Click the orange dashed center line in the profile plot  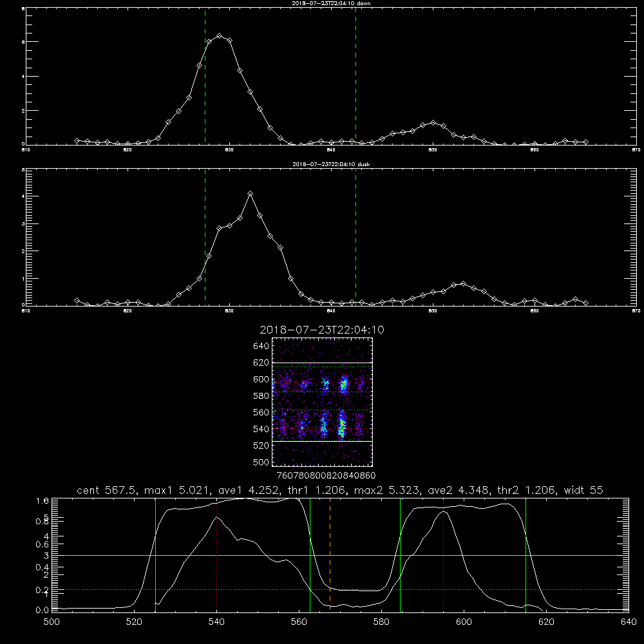coord(330,555)
